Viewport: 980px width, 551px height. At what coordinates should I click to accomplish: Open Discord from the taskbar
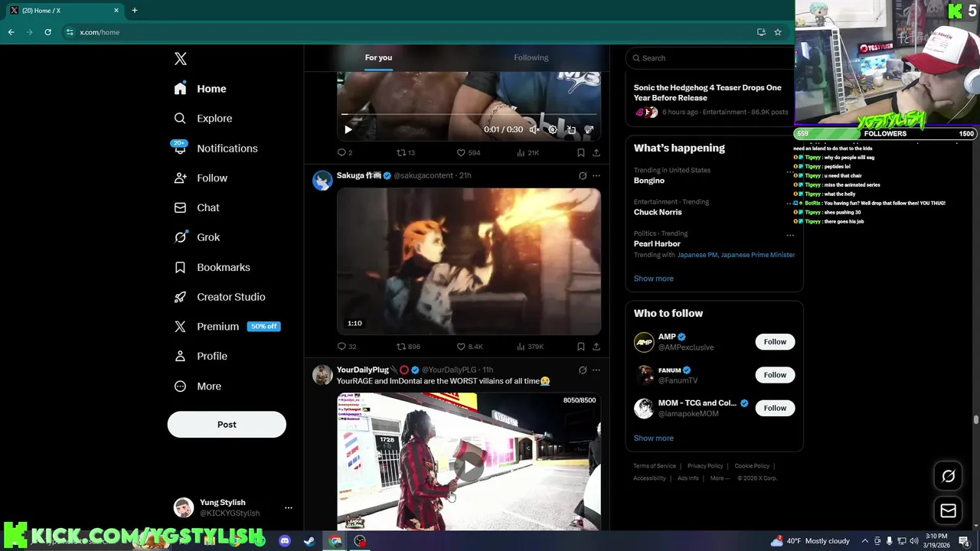point(285,541)
